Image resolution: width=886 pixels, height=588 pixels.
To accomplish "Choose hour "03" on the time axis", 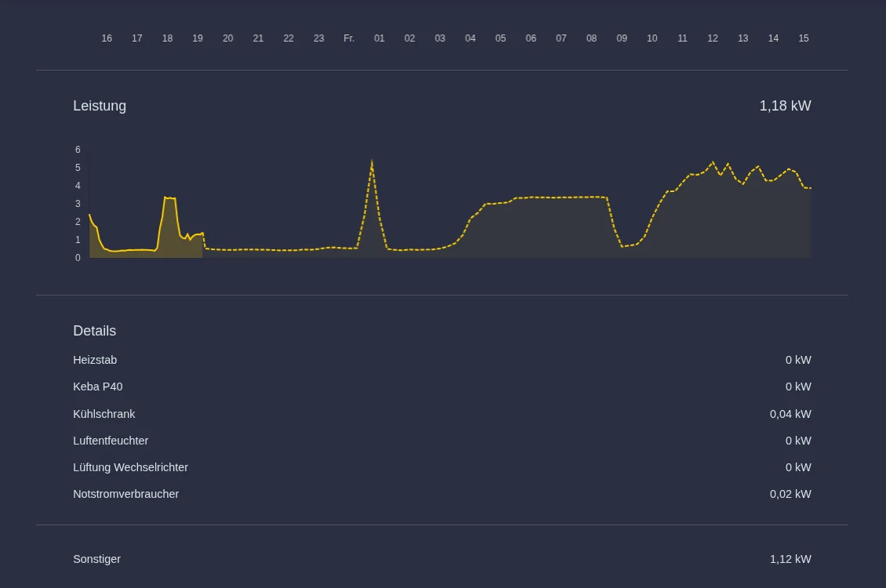I will pos(440,38).
